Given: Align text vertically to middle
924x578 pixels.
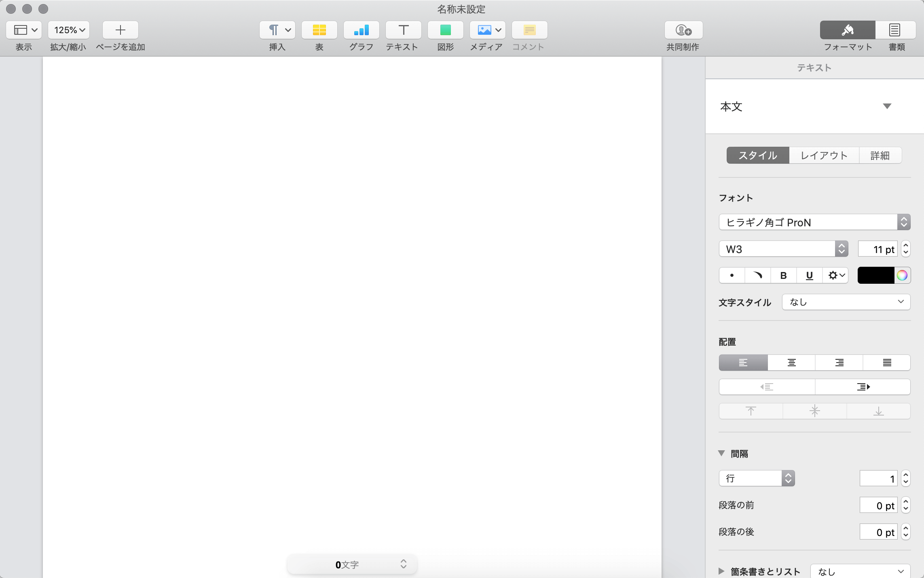Looking at the screenshot, I should 815,411.
